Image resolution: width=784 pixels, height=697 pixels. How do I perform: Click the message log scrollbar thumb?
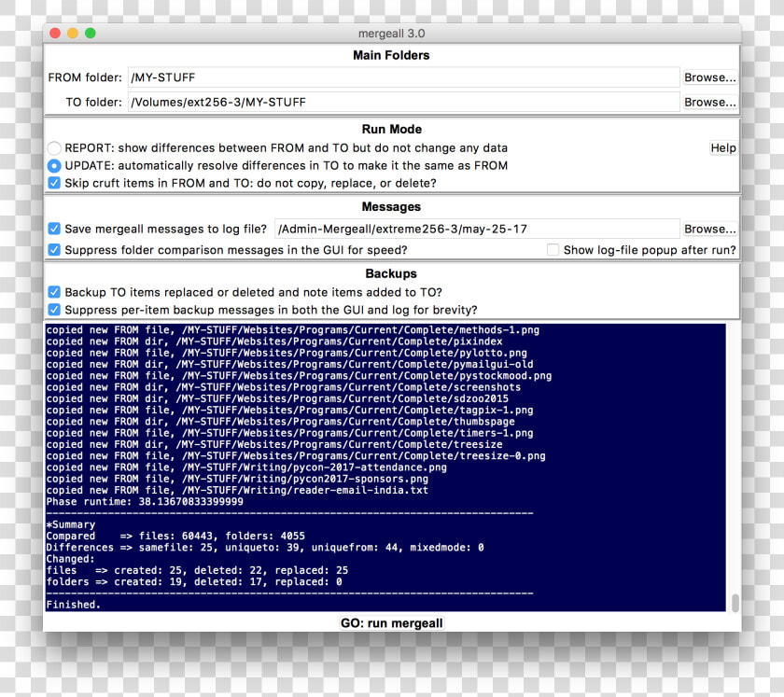tap(735, 603)
